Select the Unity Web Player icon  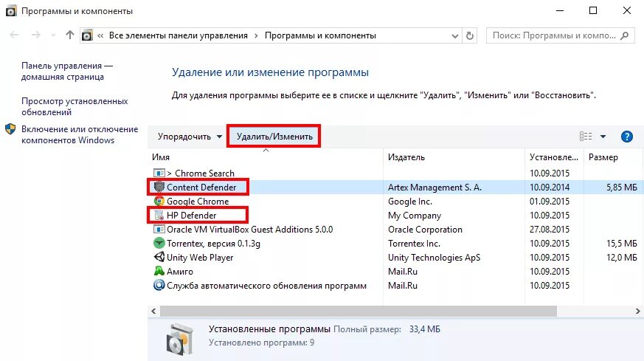click(159, 258)
